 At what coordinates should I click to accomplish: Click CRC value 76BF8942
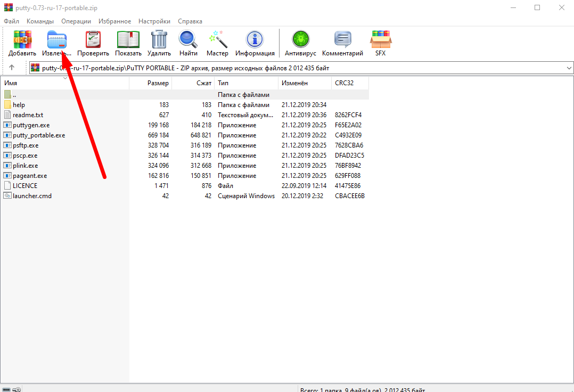[x=348, y=166]
